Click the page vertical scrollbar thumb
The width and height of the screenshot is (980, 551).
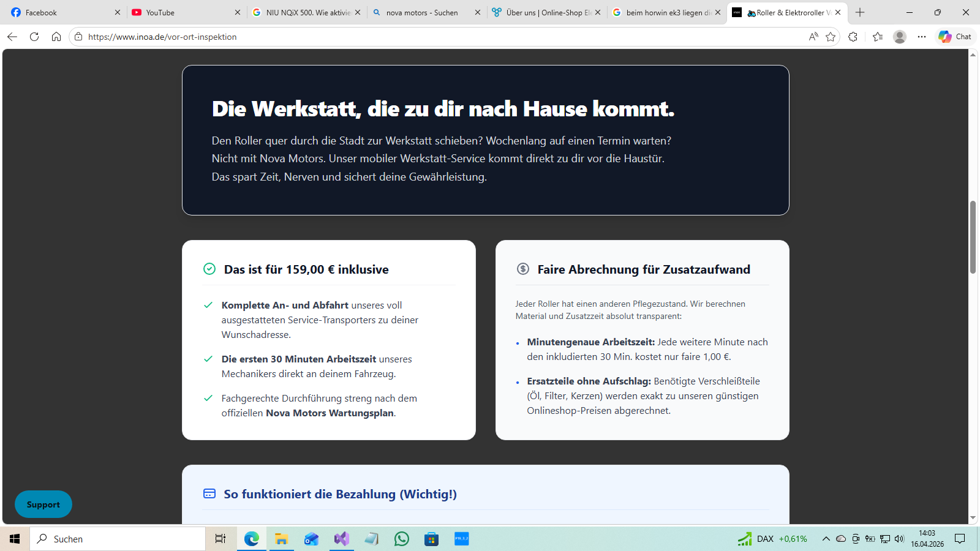point(973,237)
